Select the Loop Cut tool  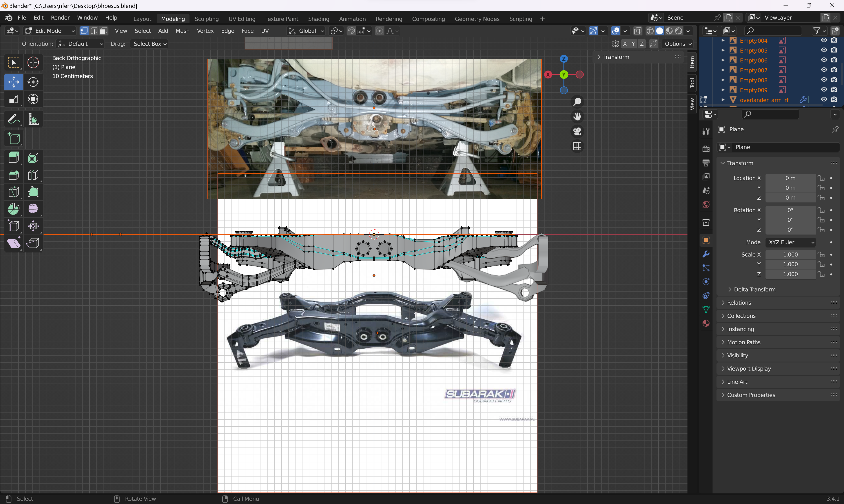pyautogui.click(x=33, y=175)
